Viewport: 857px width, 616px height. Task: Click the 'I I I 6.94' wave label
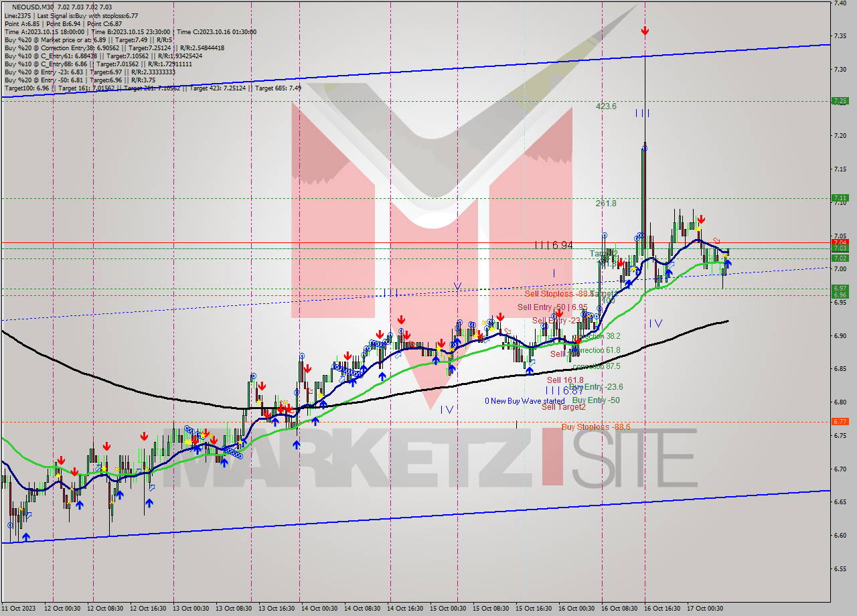pyautogui.click(x=554, y=246)
